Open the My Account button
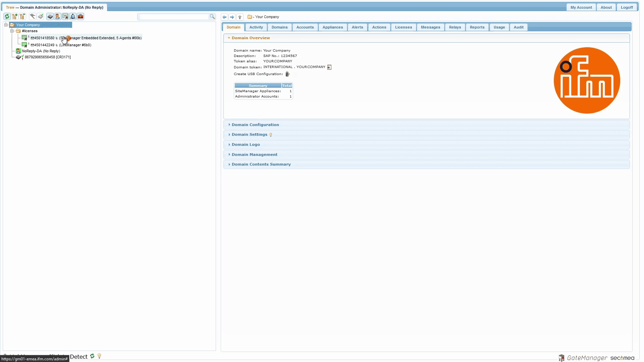This screenshot has width=644, height=362. (x=581, y=7)
